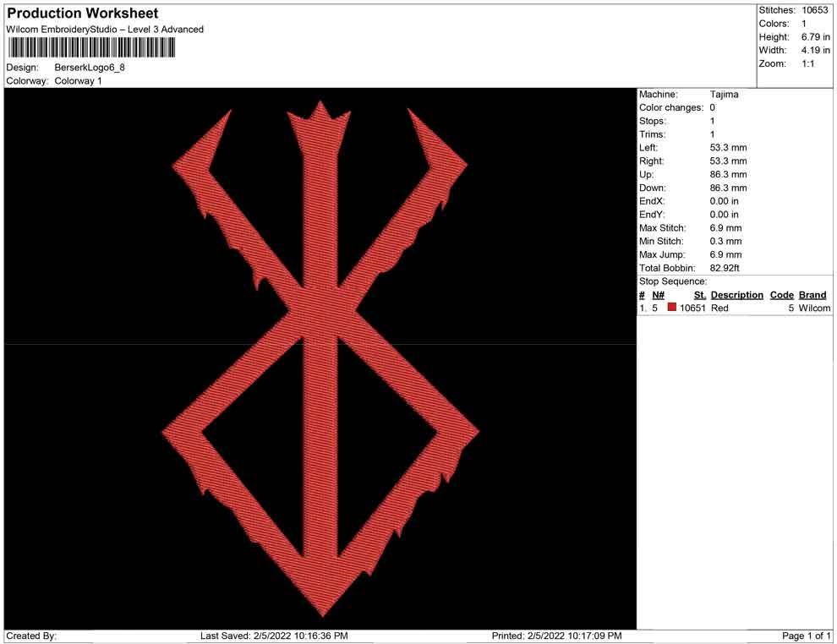
Task: Click the stitch count '10653'
Action: (814, 10)
